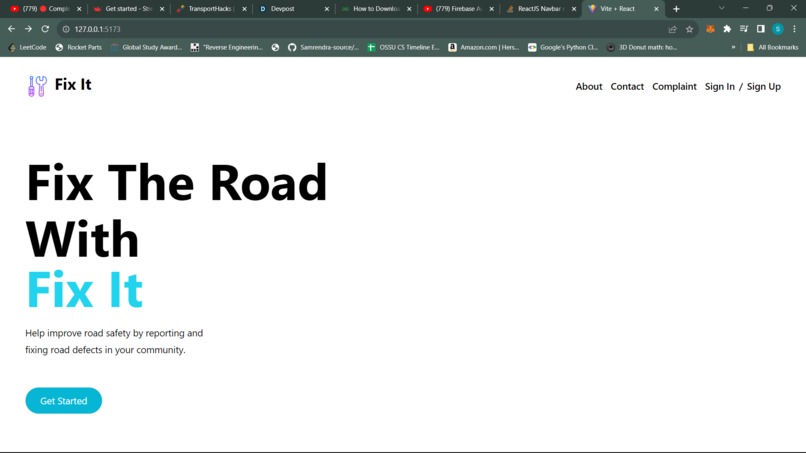
Task: Close the Vite + React tab
Action: point(656,9)
